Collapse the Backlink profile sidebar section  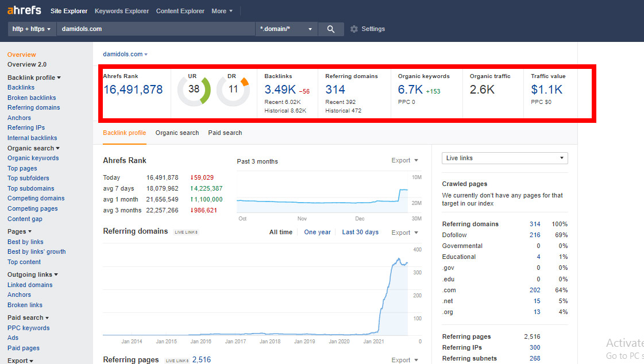[x=34, y=78]
